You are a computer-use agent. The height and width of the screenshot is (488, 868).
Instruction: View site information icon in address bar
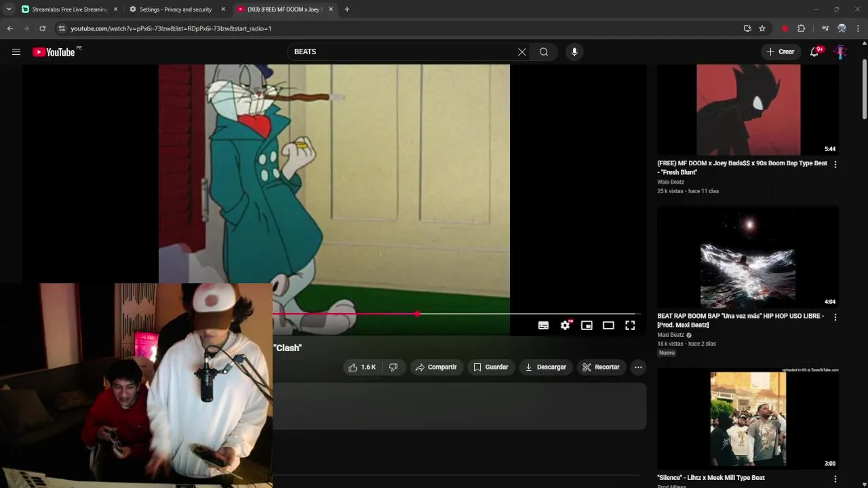pos(62,28)
